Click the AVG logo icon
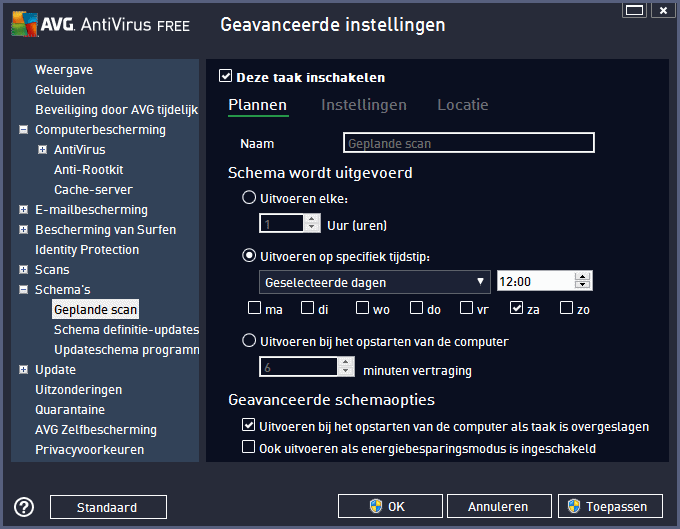Viewport: 680px width, 529px height. (x=25, y=24)
